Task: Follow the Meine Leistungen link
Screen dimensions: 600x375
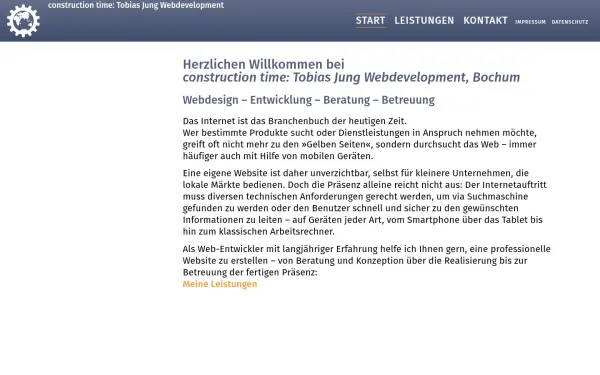Action: [x=220, y=284]
